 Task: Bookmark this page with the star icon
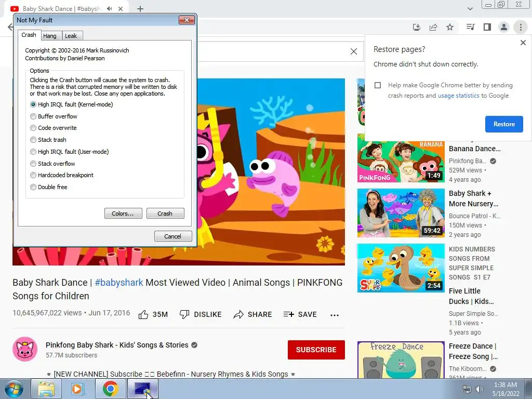(x=450, y=27)
